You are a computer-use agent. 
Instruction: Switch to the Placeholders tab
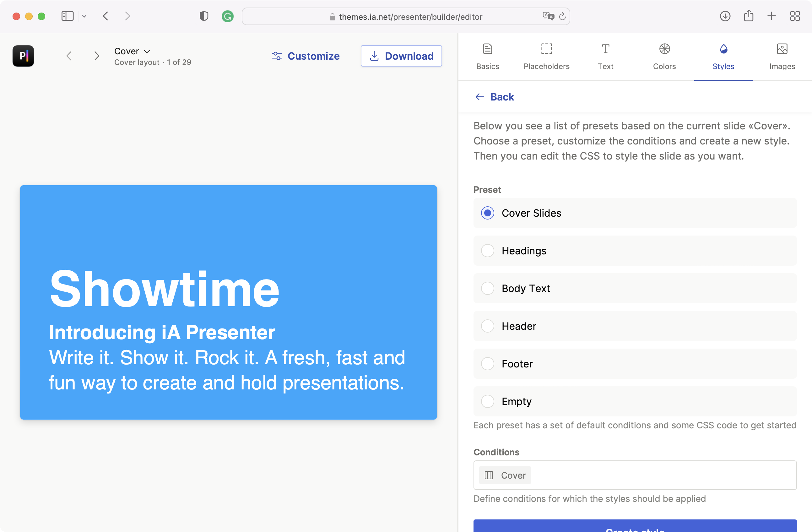click(547, 57)
